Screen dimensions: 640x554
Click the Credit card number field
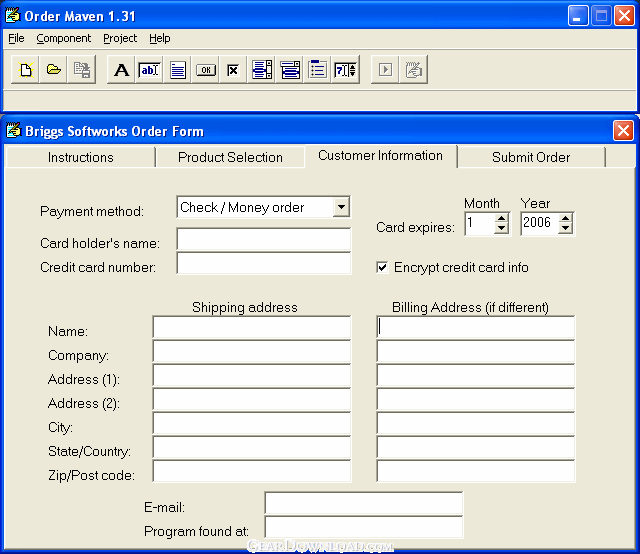point(264,263)
